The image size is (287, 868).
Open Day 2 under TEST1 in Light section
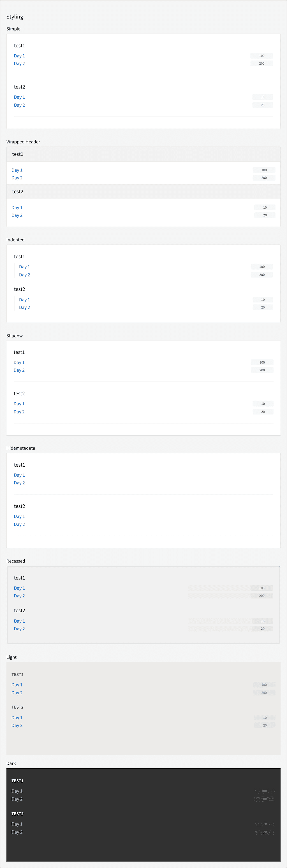[x=17, y=693]
